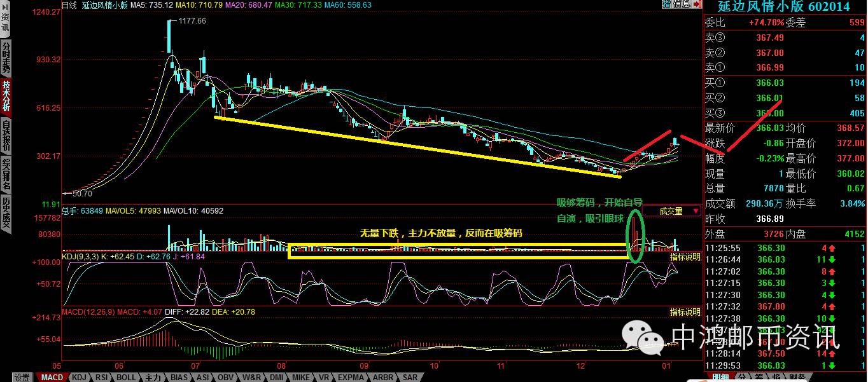This screenshot has width=868, height=382.
Task: Select the 明细 detail tab
Action: [x=719, y=377]
